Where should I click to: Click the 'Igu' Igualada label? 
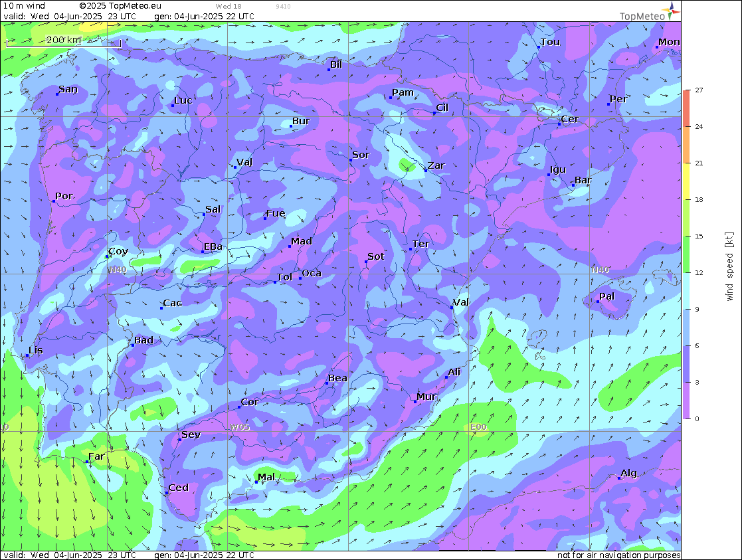[558, 169]
